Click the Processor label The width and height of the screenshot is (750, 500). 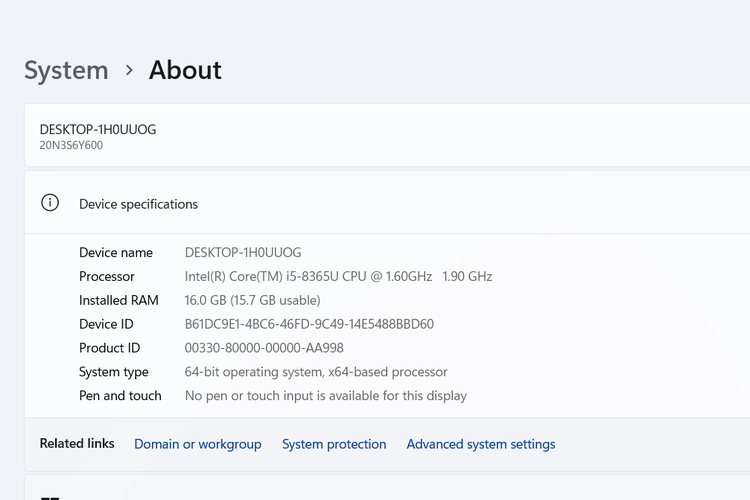107,276
